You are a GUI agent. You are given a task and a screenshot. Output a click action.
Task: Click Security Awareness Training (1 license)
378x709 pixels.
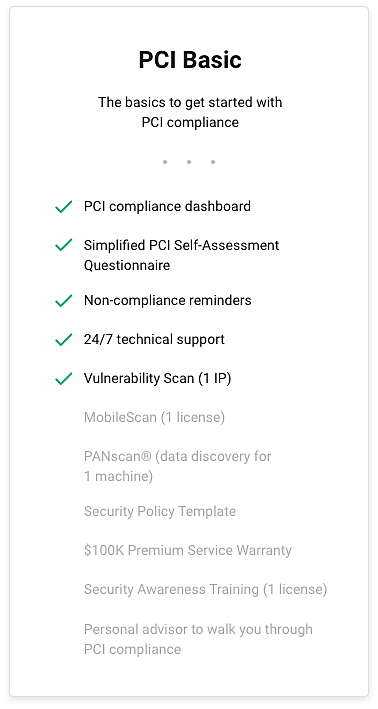pyautogui.click(x=205, y=590)
